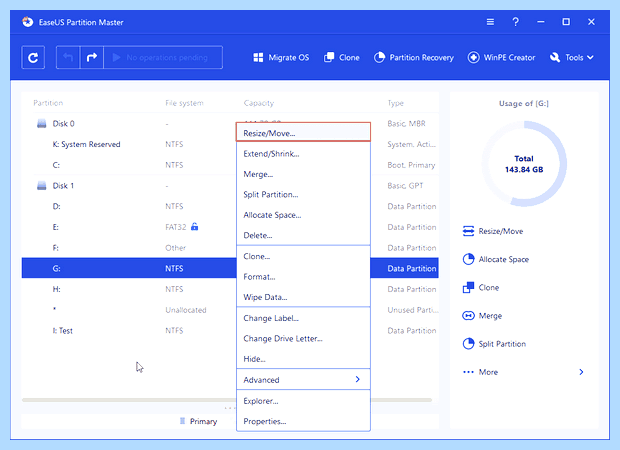Click the Disk 1 drive icon
This screenshot has width=620, height=450.
(42, 186)
